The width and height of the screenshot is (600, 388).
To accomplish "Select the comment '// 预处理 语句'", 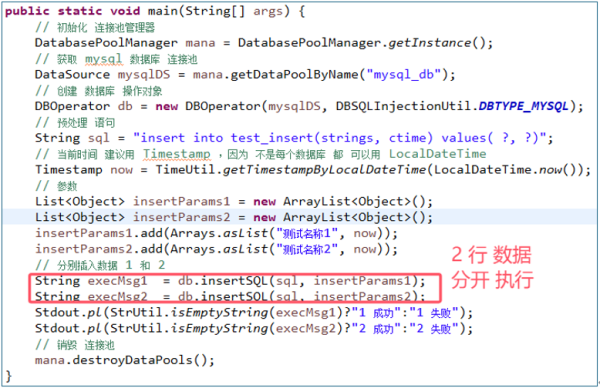I will click(x=75, y=122).
